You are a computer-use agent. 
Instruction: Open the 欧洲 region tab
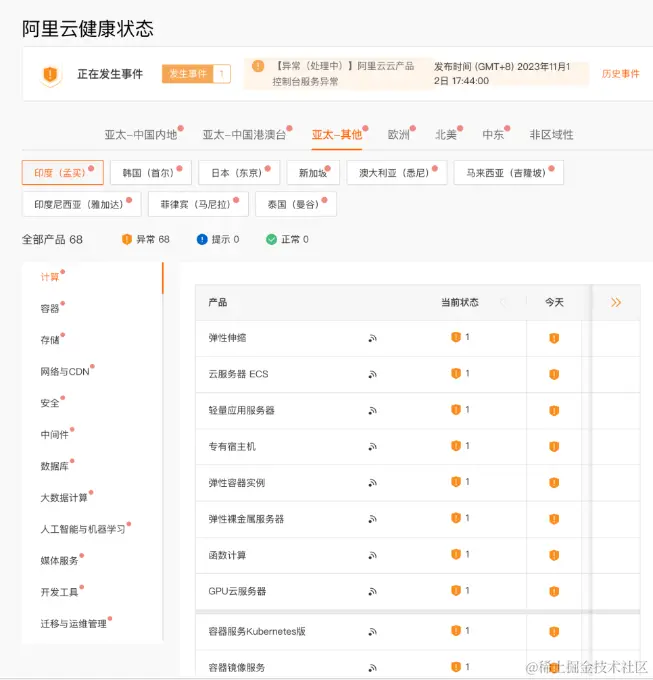click(x=398, y=135)
